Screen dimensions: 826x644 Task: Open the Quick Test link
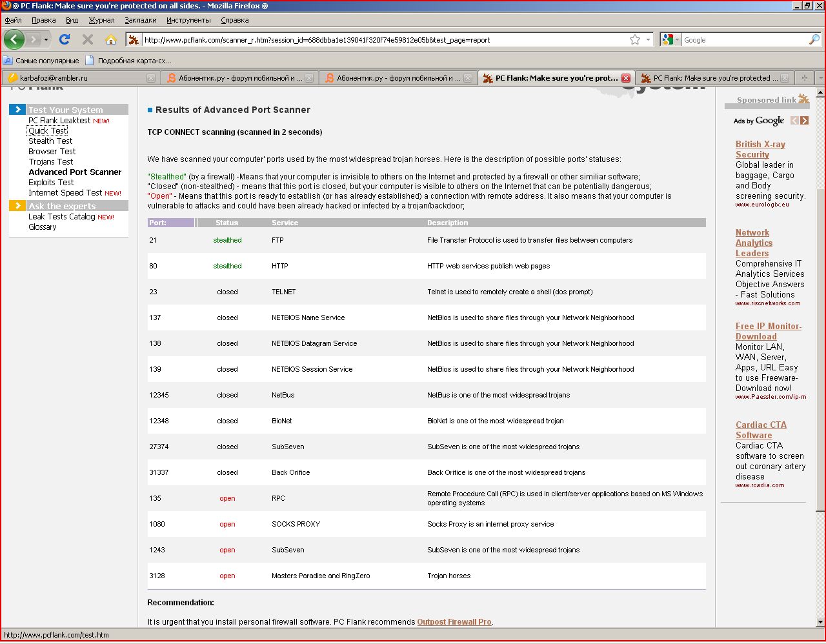pos(47,130)
